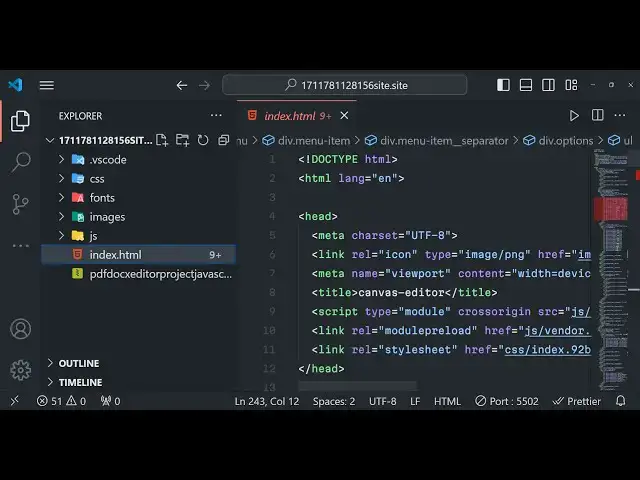Open the Explorer view in activity bar
This screenshot has width=640, height=480.
[20, 121]
